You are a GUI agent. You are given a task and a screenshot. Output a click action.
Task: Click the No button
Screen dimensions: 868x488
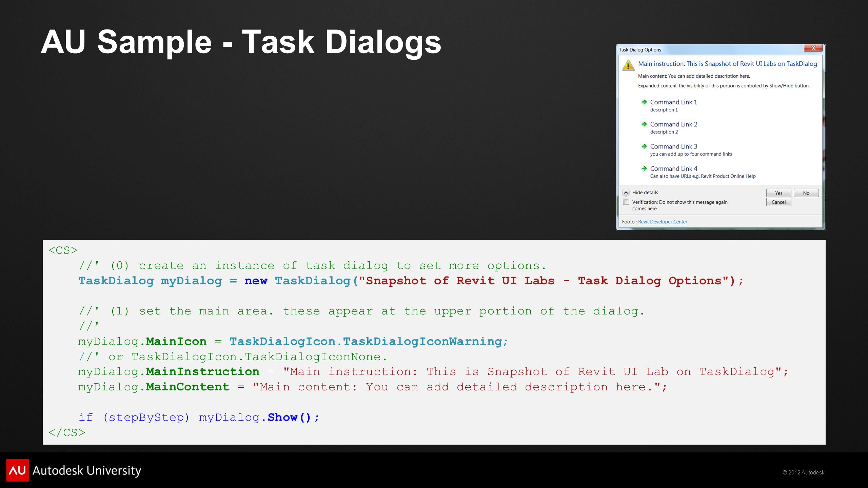click(x=806, y=193)
